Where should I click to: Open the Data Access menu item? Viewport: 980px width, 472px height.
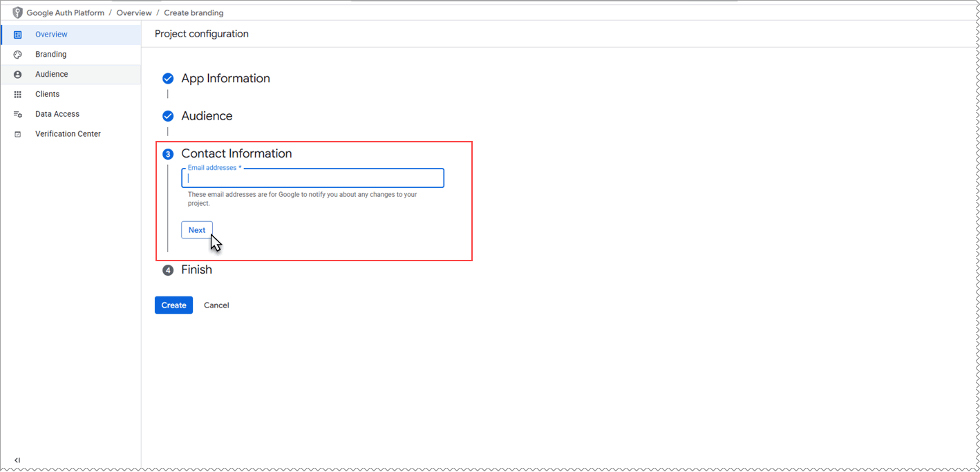(x=71, y=114)
